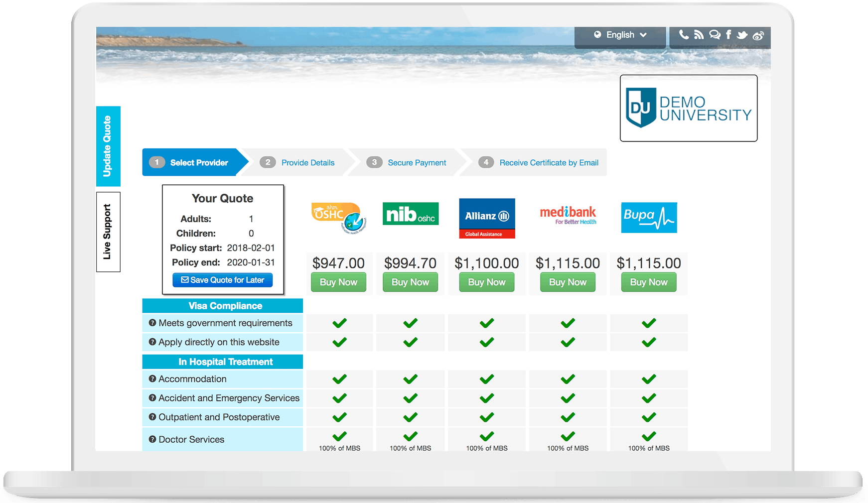Show help for Outpatient and Postoperative
The width and height of the screenshot is (868, 503).
click(x=152, y=417)
